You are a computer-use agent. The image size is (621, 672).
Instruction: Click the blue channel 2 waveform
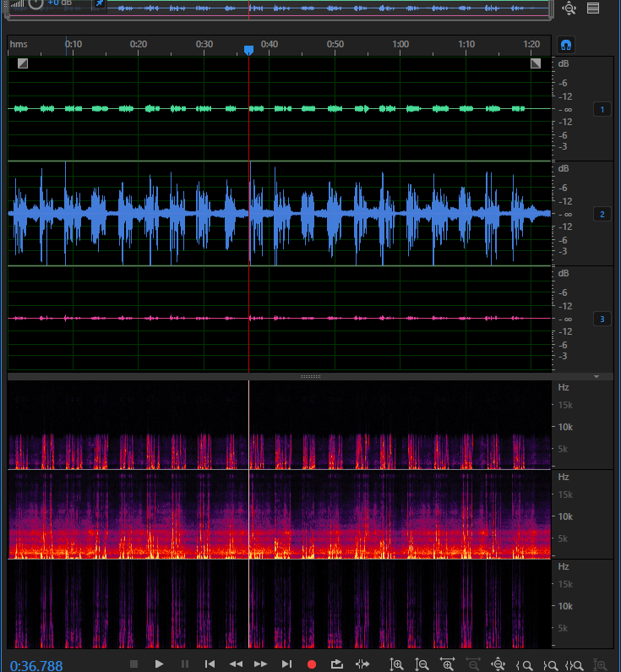click(x=279, y=213)
